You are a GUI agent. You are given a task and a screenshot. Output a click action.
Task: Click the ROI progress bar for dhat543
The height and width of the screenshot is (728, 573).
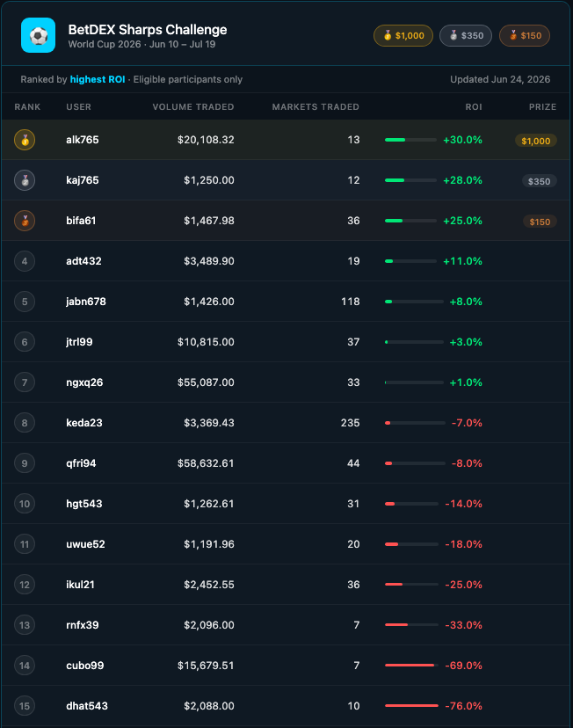pyautogui.click(x=411, y=705)
